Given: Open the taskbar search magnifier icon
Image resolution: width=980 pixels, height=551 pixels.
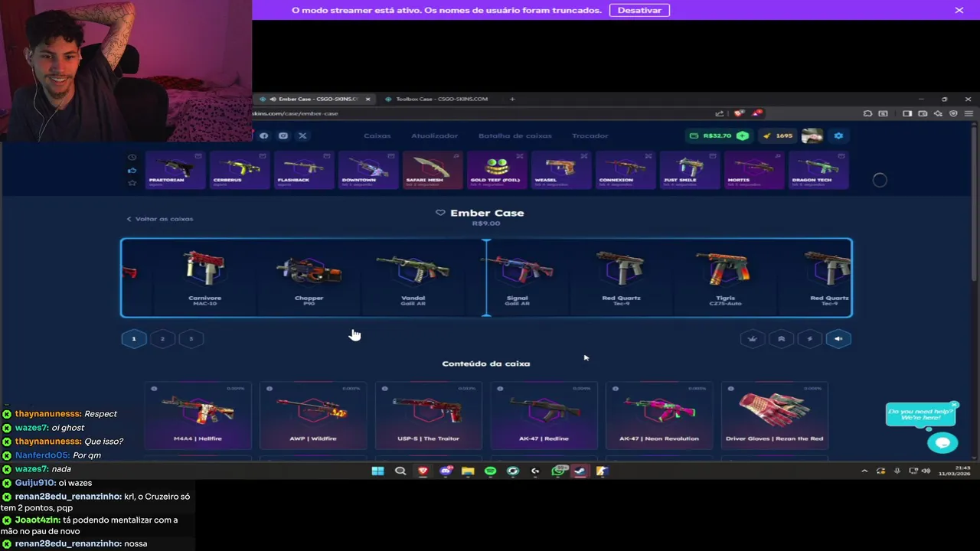Looking at the screenshot, I should tap(400, 471).
